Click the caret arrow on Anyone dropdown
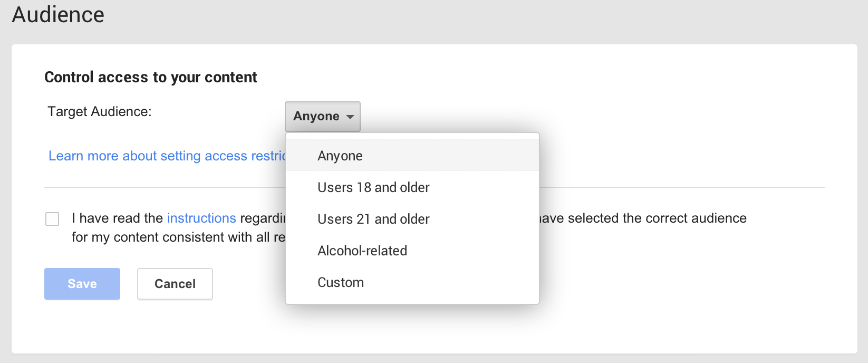Viewport: 868px width, 363px height. pyautogui.click(x=350, y=117)
